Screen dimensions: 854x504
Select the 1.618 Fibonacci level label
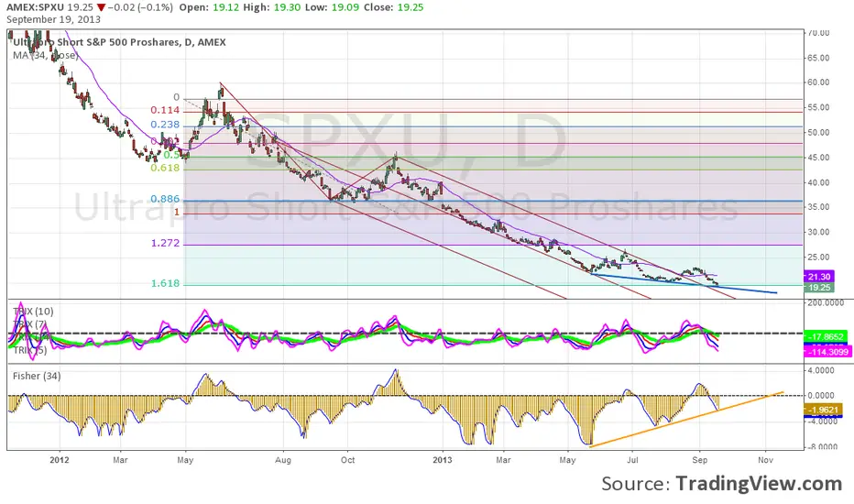point(165,283)
